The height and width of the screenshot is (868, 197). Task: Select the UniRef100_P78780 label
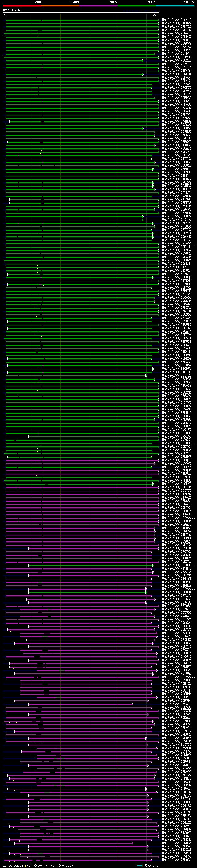[177, 47]
